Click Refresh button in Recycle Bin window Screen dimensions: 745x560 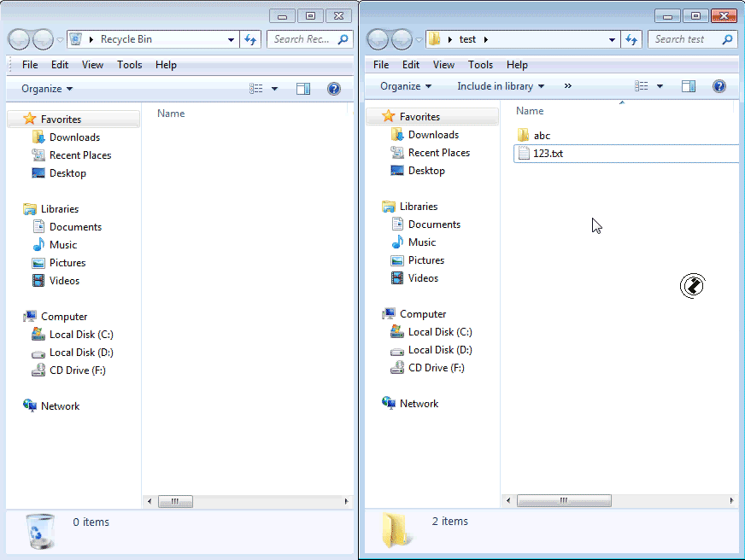point(250,39)
